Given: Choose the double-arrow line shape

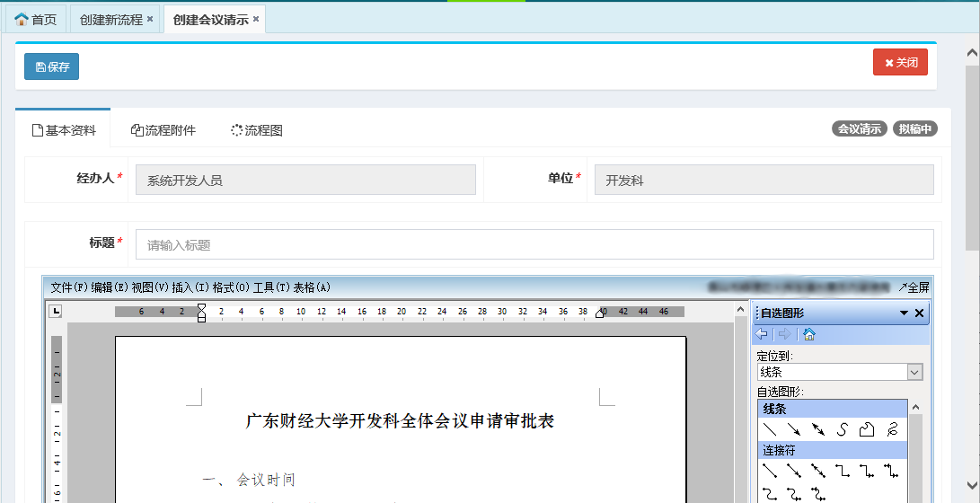Looking at the screenshot, I should point(818,429).
